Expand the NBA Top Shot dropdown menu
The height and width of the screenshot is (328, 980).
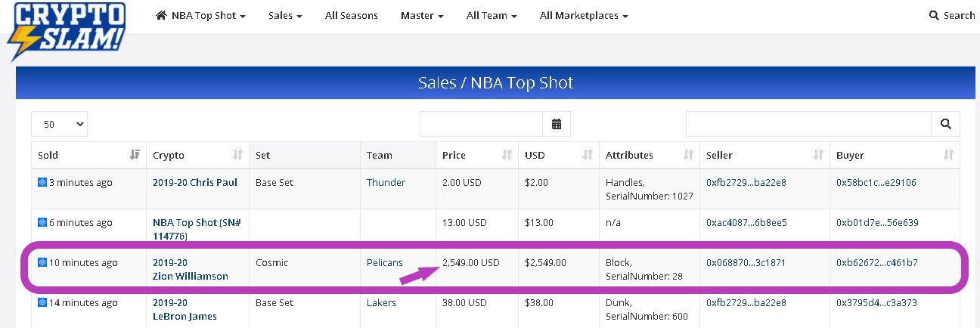201,16
